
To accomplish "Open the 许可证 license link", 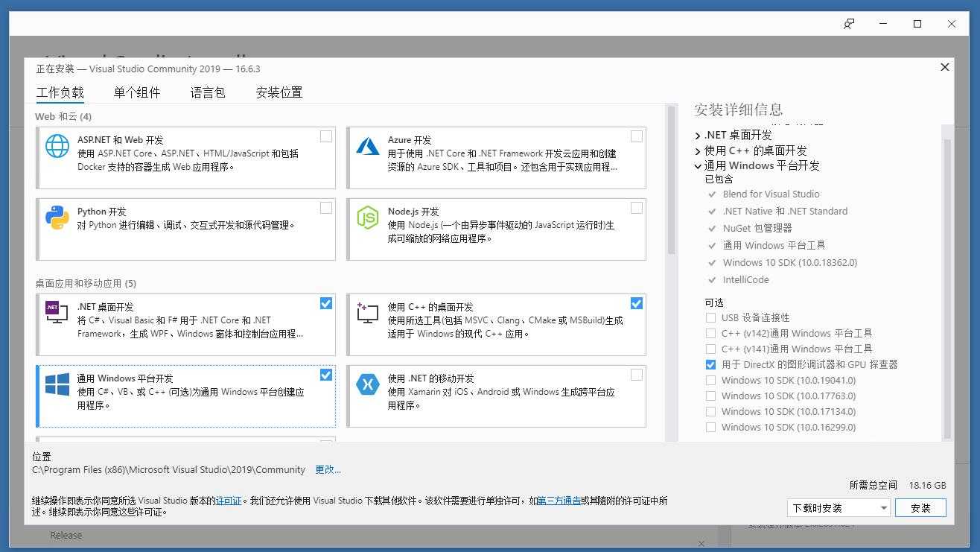I will coord(229,501).
